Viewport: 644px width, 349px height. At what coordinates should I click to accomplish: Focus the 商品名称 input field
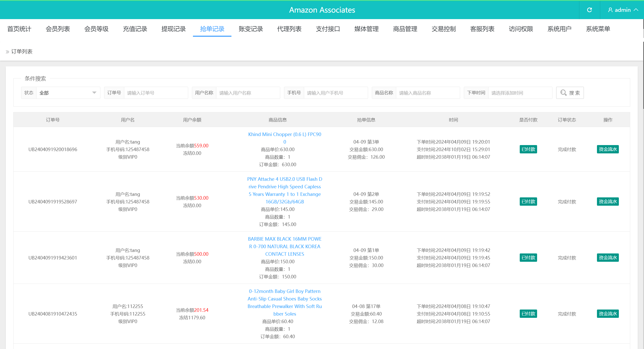tap(428, 93)
